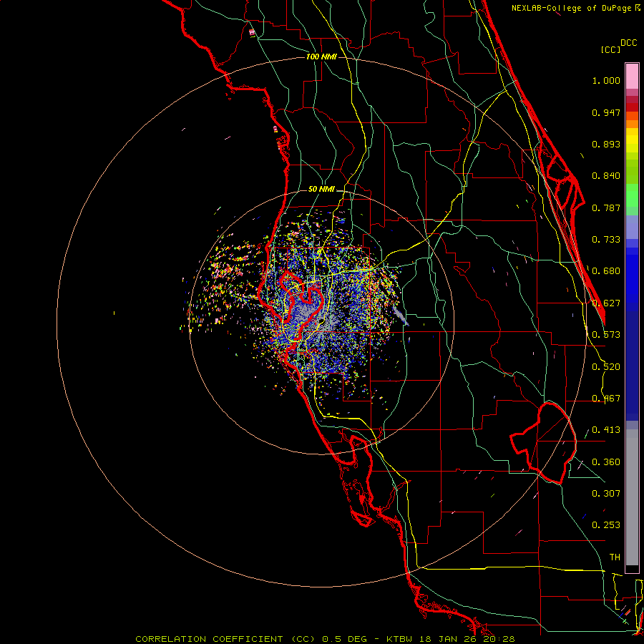
Task: Click the 0.840 scale value
Action: [x=606, y=176]
